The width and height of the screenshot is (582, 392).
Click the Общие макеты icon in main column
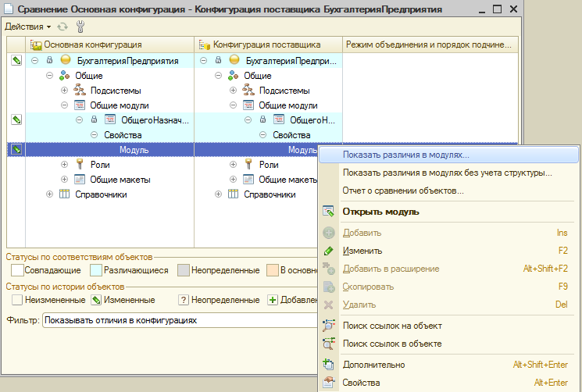tap(80, 179)
